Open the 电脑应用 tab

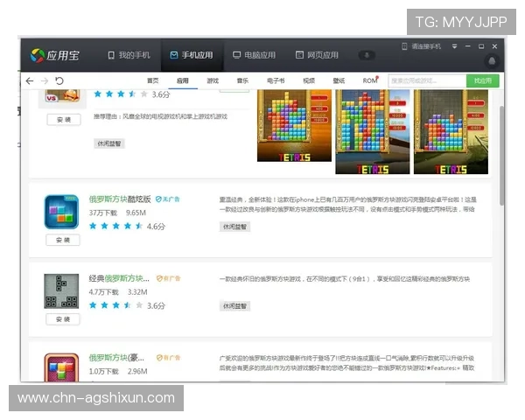pyautogui.click(x=255, y=55)
